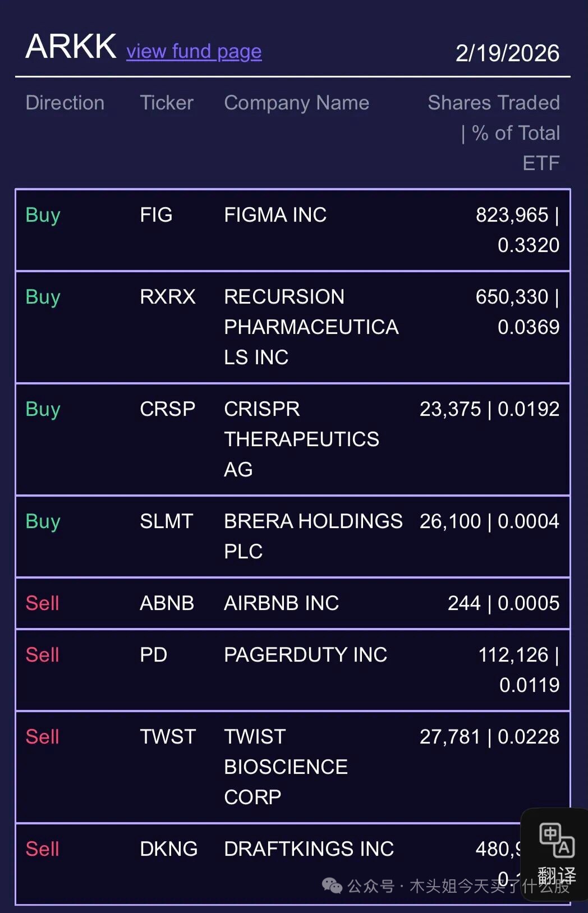
Task: Tap the WeChat official account watermark icon
Action: point(332,886)
